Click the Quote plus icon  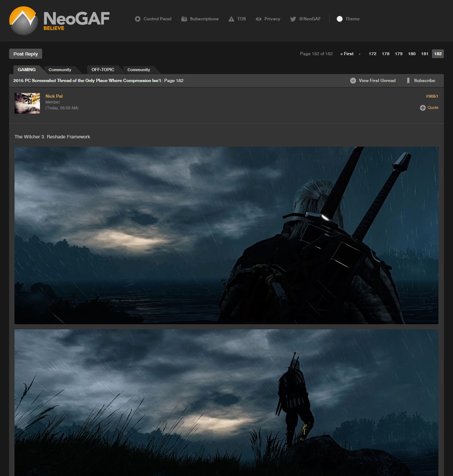(423, 108)
